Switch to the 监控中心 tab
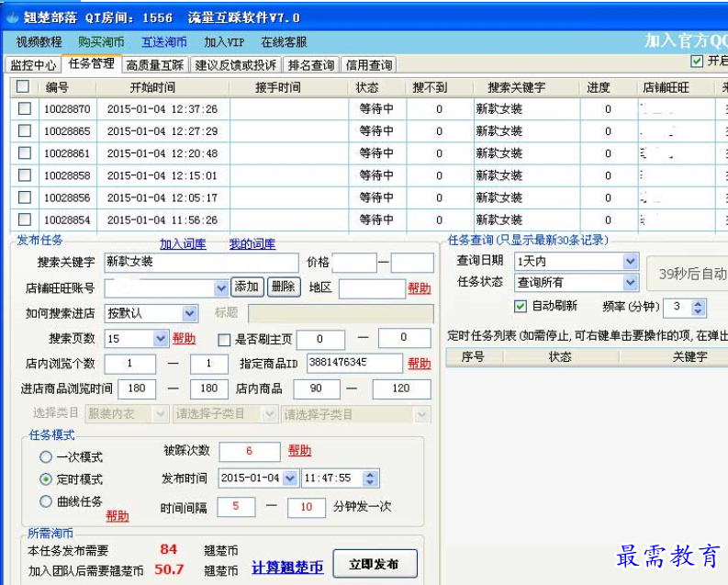 click(x=33, y=65)
